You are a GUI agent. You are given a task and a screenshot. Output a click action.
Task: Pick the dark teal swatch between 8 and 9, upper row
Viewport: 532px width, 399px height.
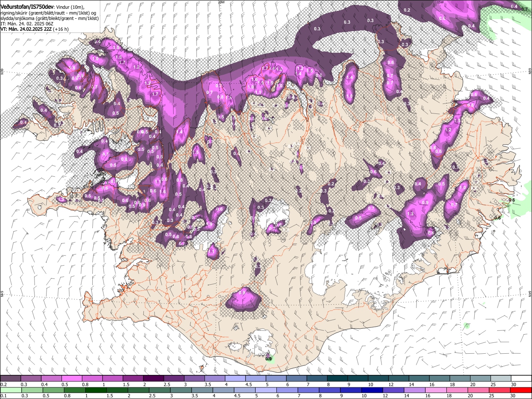pos(337,379)
